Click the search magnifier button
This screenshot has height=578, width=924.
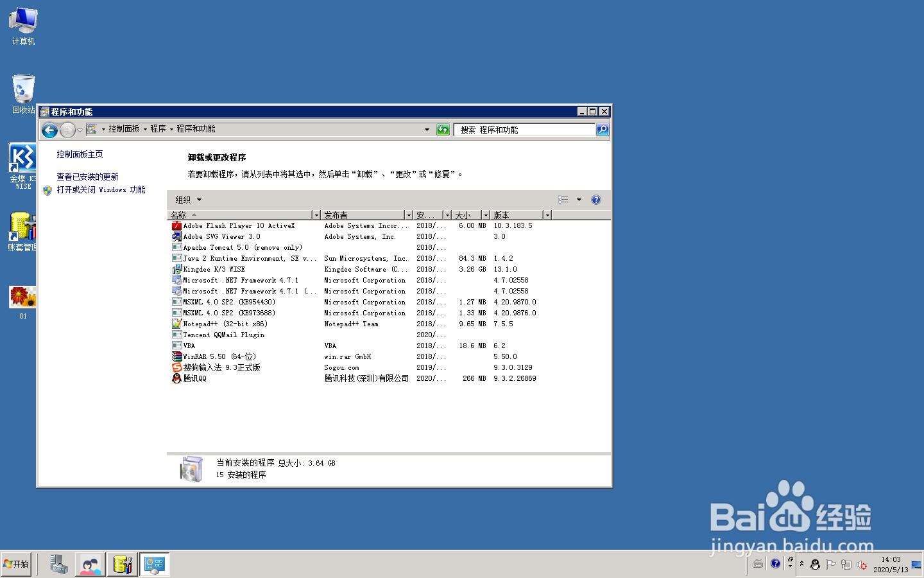pos(602,130)
